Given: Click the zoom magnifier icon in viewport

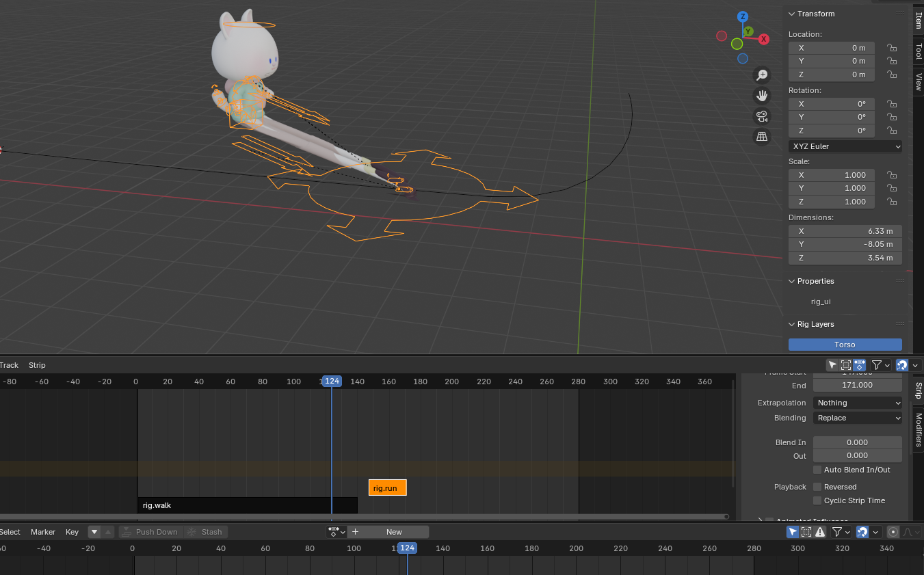Looking at the screenshot, I should point(762,75).
